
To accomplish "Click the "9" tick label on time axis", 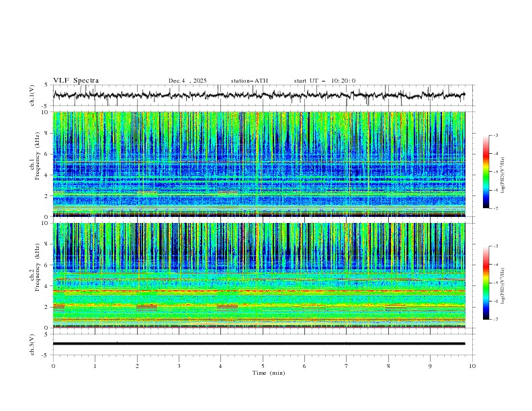I will tap(430, 366).
